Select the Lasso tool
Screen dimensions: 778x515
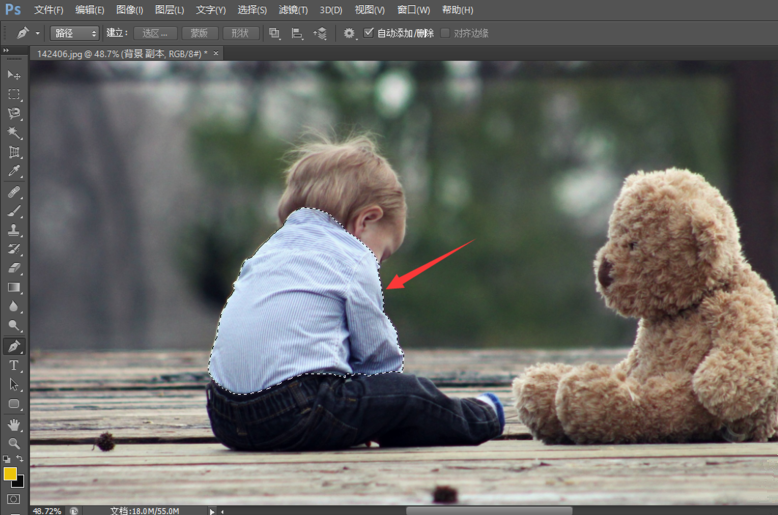pos(14,114)
